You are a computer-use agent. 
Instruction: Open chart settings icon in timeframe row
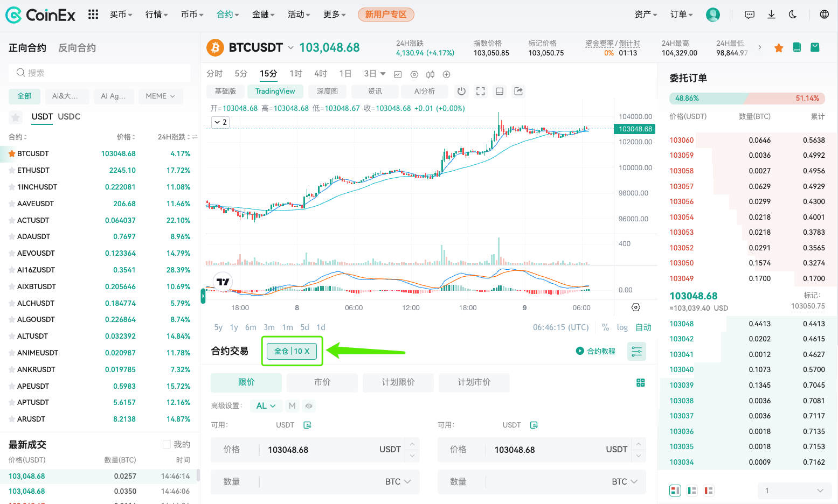point(414,74)
